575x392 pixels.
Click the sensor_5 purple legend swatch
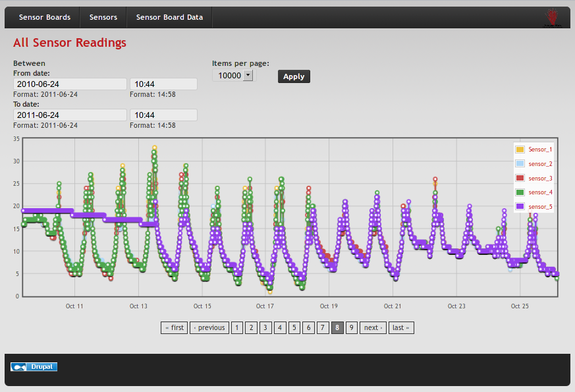(520, 207)
